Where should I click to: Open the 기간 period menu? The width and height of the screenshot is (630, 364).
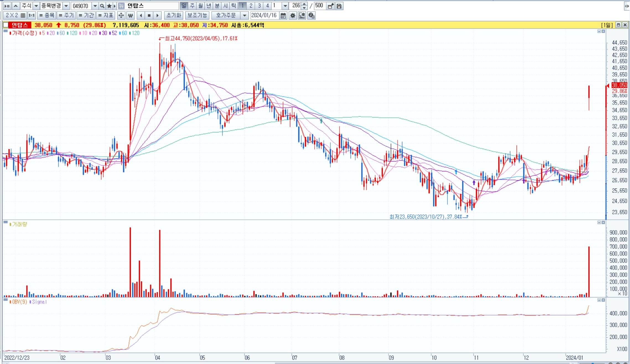[86, 15]
